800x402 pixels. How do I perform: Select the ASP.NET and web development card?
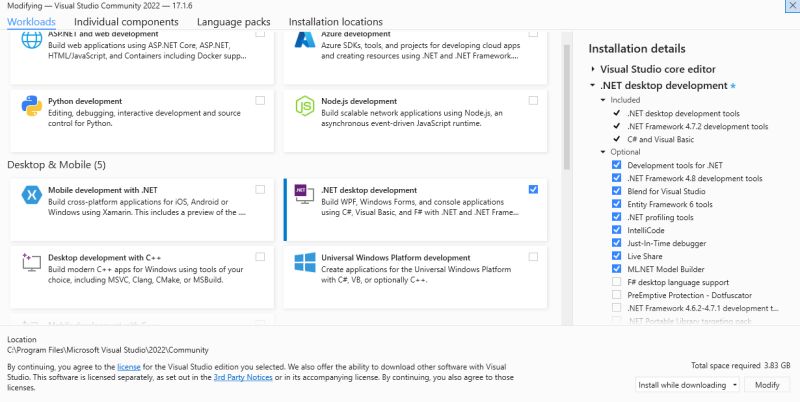[142, 57]
